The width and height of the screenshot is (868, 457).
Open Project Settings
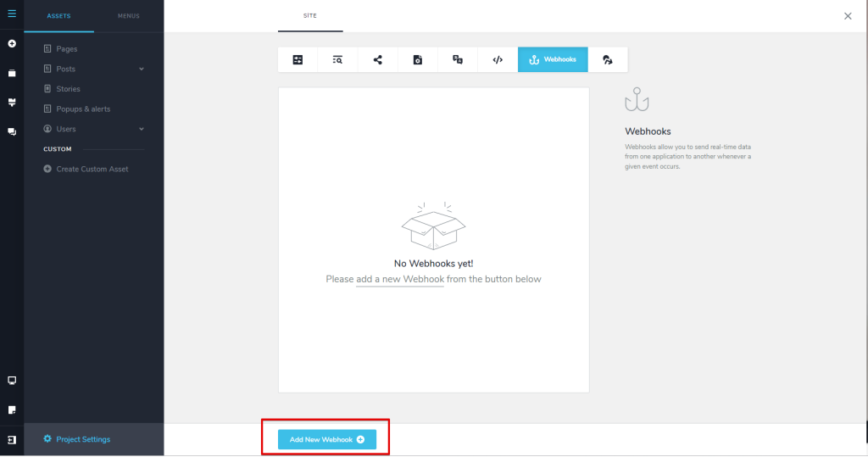tap(82, 439)
